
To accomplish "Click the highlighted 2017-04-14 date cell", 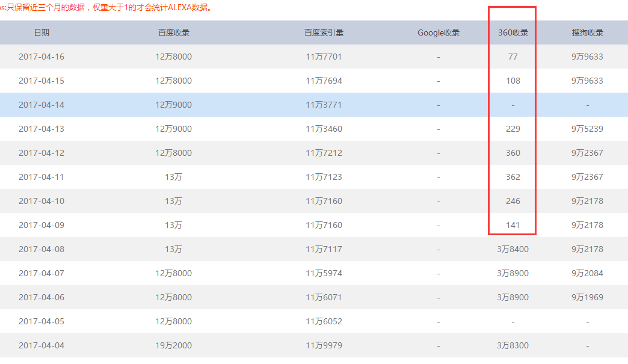I will point(42,105).
